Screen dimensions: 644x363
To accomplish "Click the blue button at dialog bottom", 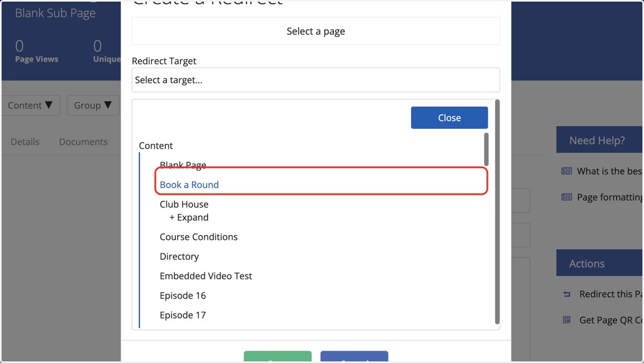I will pos(354,357).
